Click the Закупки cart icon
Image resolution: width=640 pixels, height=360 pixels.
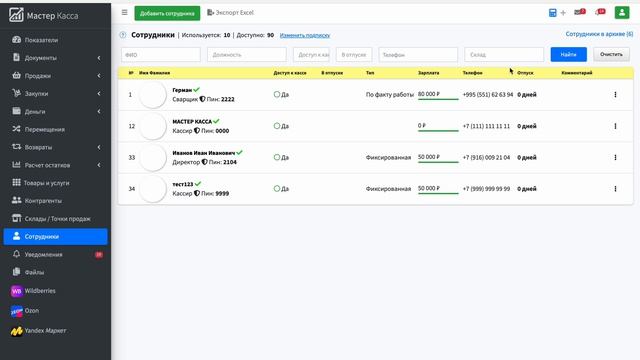(16, 93)
